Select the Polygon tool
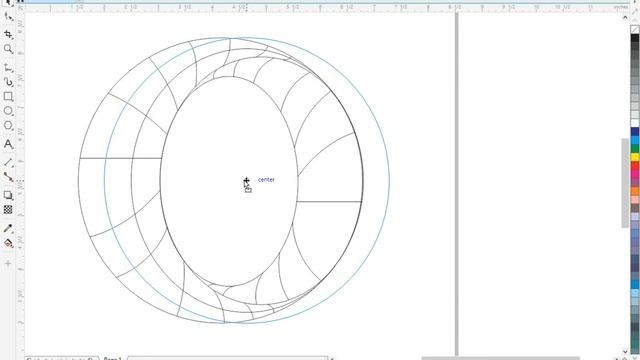The height and width of the screenshot is (360, 640). coord(8,126)
